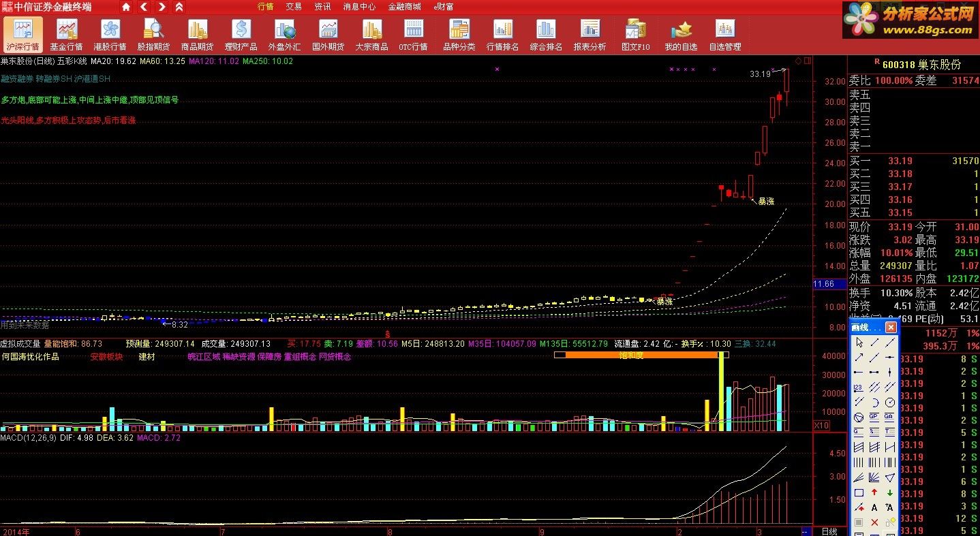
Task: Click diamond icon at chart top-right
Action: pyautogui.click(x=798, y=61)
